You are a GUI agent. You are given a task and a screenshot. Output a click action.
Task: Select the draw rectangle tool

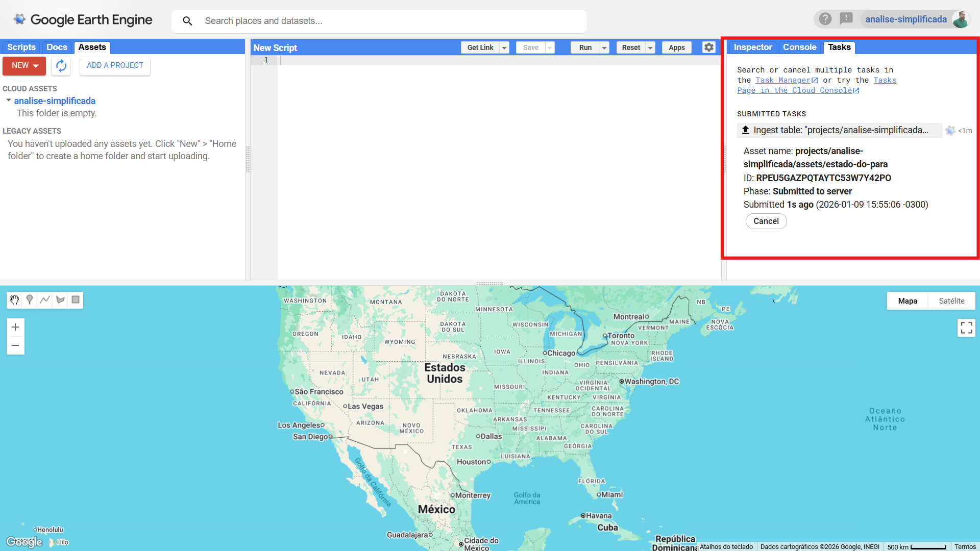pos(76,300)
